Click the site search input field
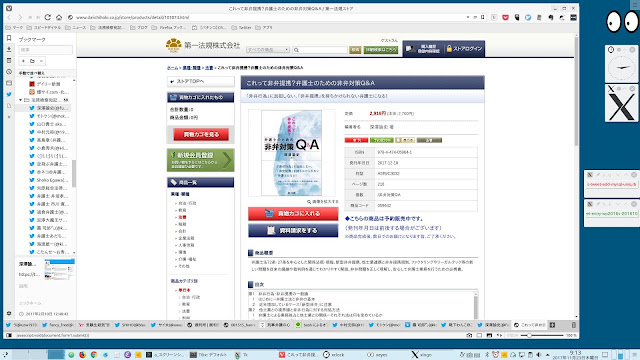 pyautogui.click(x=320, y=49)
